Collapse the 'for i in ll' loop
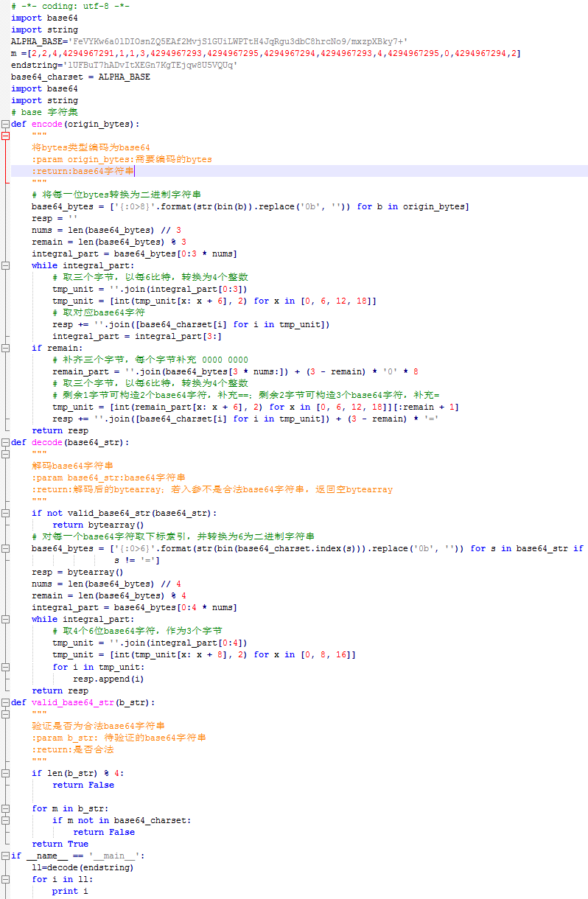 pos(5,879)
